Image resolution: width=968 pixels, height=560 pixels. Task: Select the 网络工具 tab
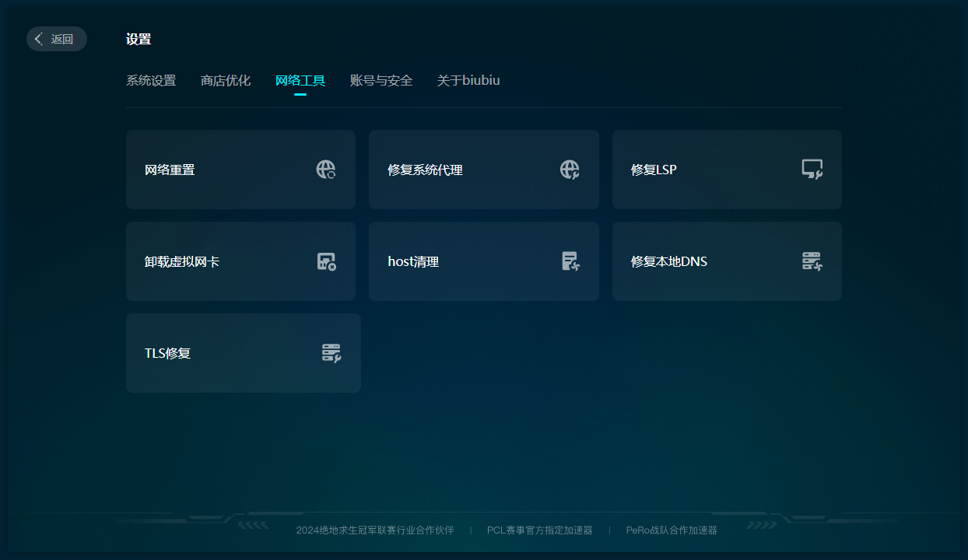coord(300,80)
